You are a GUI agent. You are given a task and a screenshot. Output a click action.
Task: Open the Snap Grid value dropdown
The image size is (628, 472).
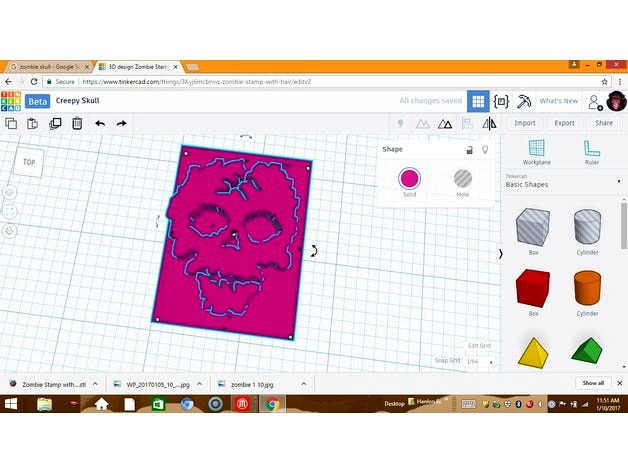tap(479, 361)
